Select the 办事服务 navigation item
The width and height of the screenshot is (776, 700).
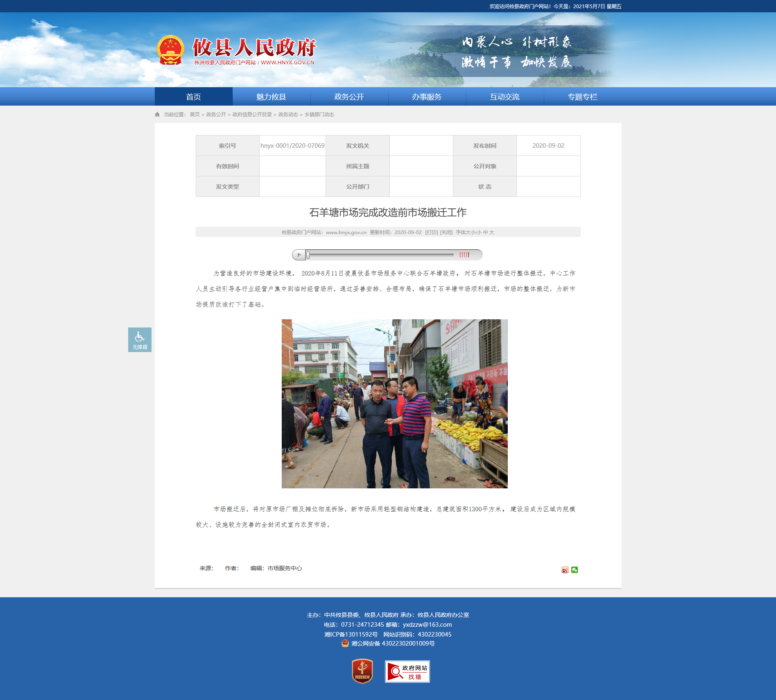pyautogui.click(x=427, y=97)
